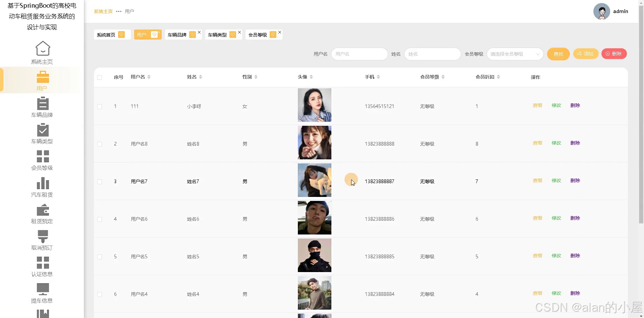The height and width of the screenshot is (318, 644).
Task: Sort by 头像 column arrows
Action: click(311, 77)
